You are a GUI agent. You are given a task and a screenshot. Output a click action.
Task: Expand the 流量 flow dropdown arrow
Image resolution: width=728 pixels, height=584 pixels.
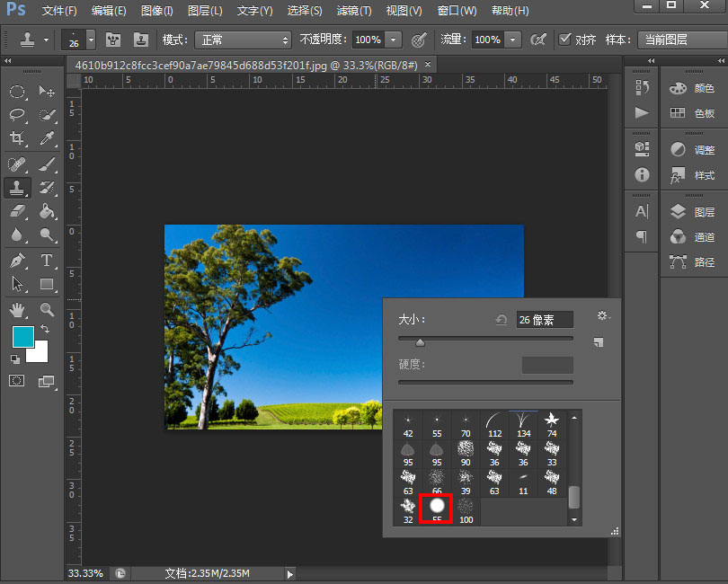512,40
